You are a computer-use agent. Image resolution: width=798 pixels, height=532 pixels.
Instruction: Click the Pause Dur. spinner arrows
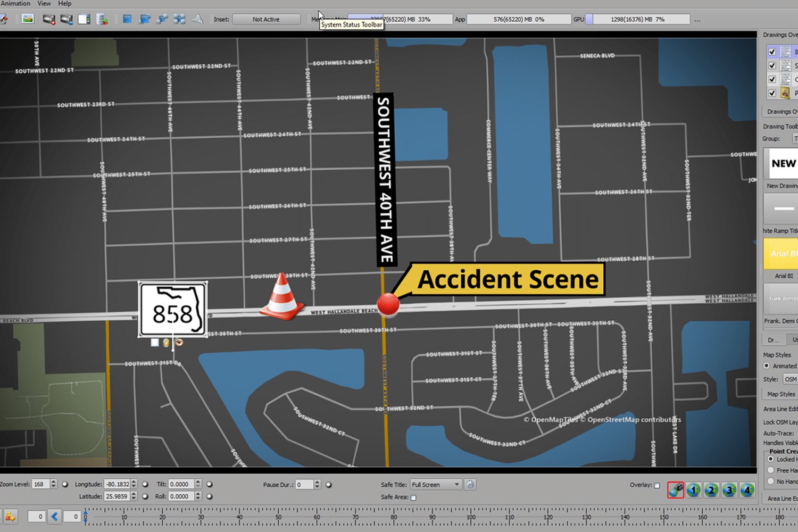[x=317, y=485]
